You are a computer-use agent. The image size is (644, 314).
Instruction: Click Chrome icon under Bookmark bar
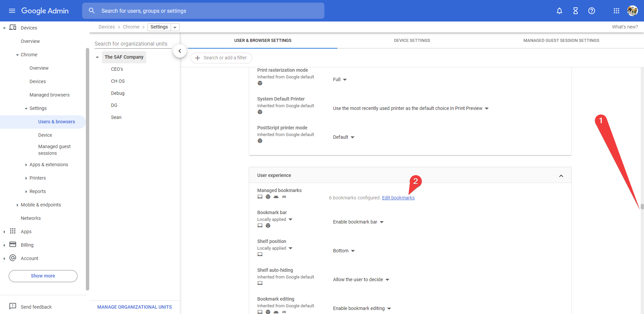point(268,226)
